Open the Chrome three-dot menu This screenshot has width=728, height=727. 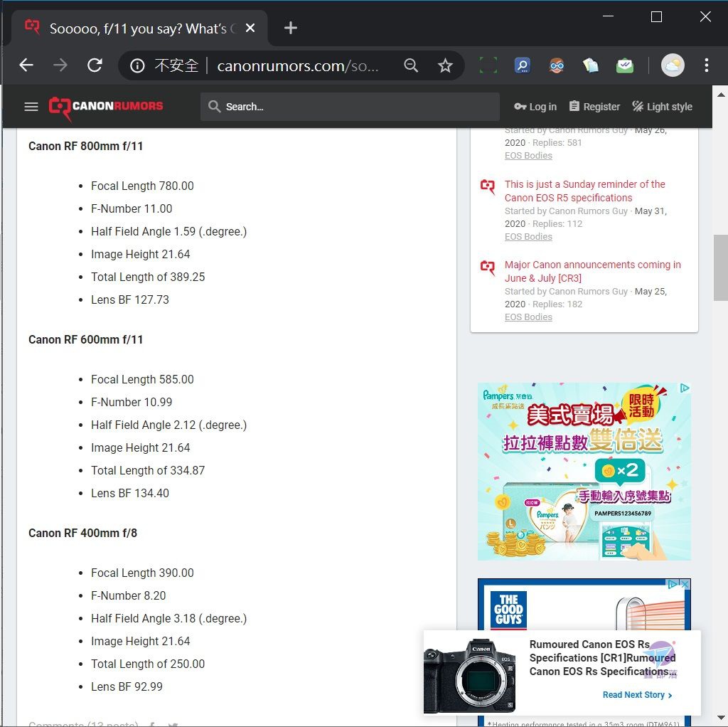pos(706,65)
